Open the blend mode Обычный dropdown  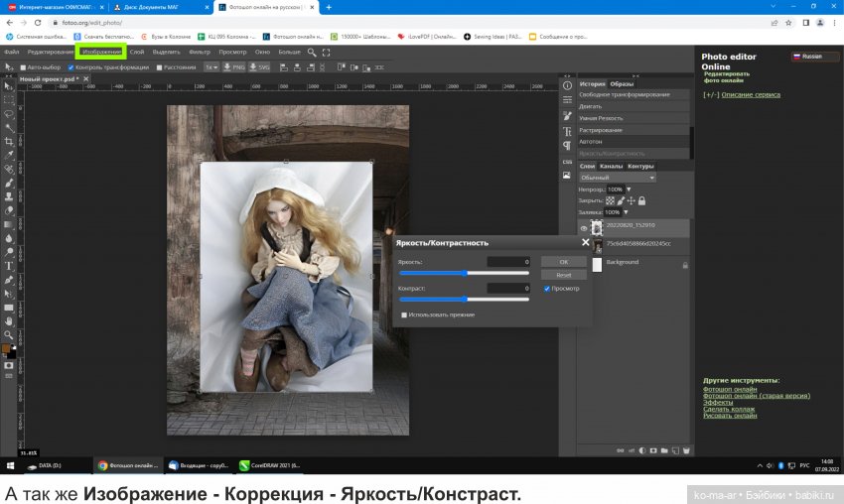point(618,178)
